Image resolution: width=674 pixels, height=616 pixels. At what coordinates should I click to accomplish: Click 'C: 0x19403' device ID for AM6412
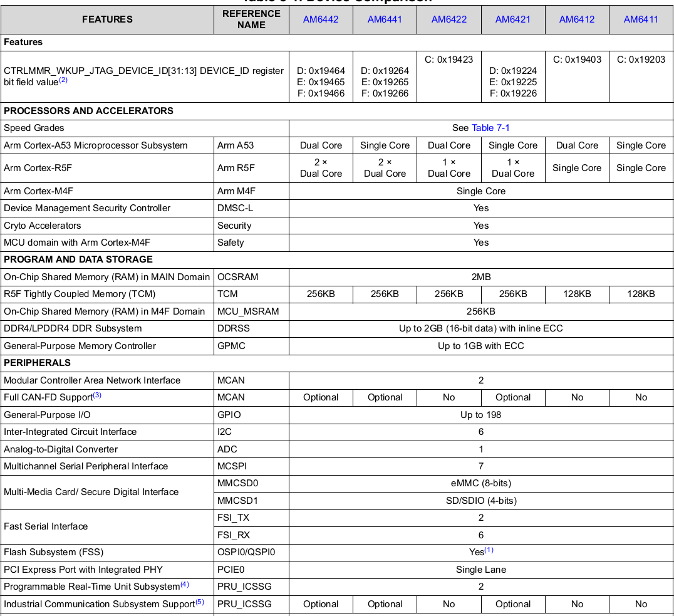tap(577, 60)
